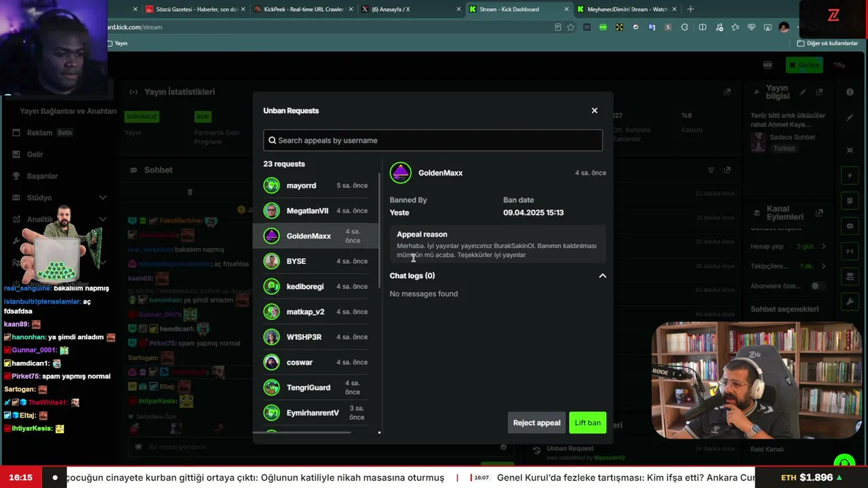Expand the Stüdyo sidebar menu
Screen dimensions: 868x488
102,198
